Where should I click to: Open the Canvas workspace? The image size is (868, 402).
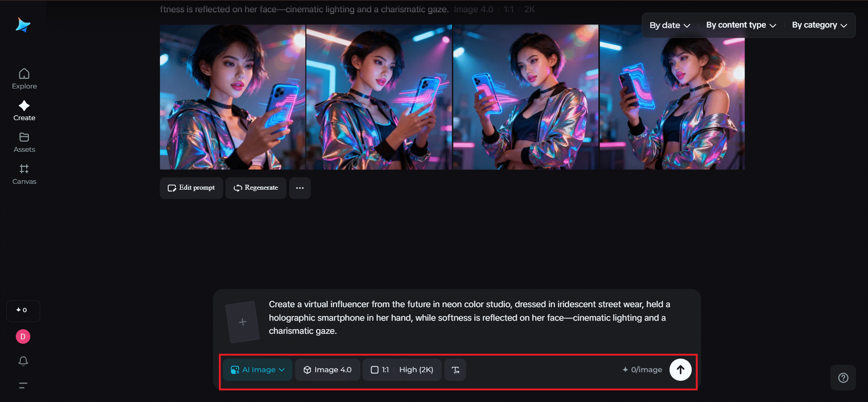24,174
